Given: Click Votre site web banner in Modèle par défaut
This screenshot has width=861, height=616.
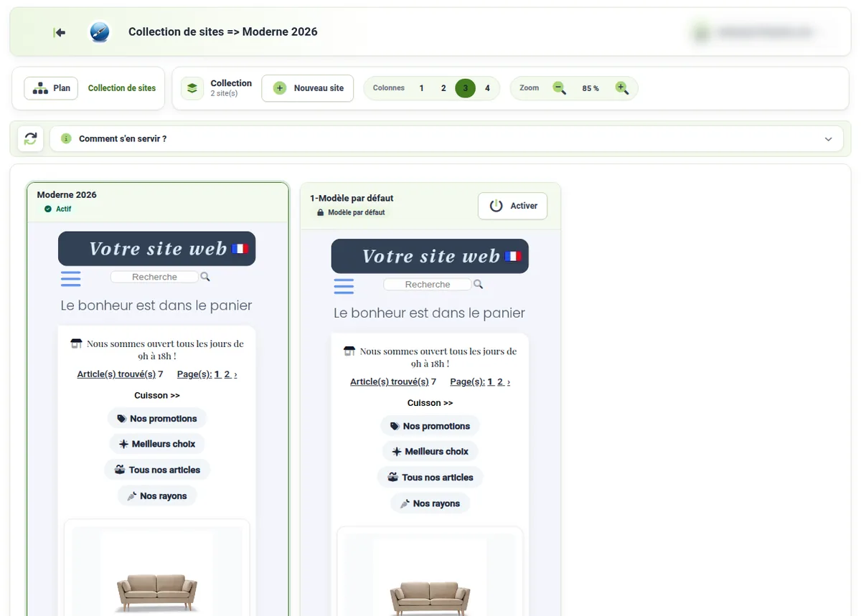Looking at the screenshot, I should coord(430,256).
